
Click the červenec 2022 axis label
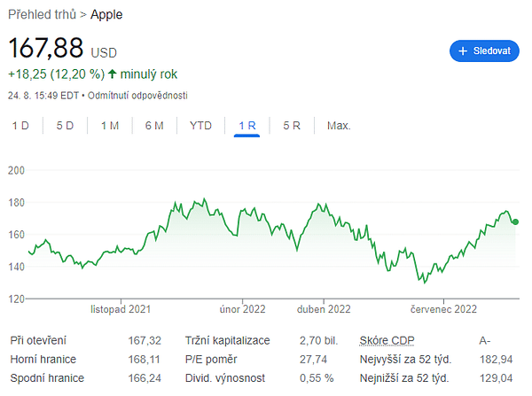pos(443,309)
